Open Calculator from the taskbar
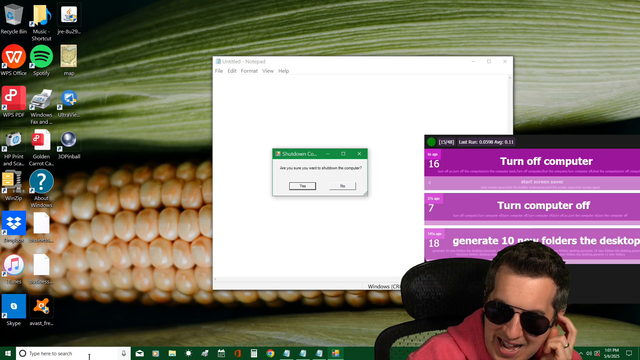This screenshot has height=360, width=640. [x=254, y=353]
